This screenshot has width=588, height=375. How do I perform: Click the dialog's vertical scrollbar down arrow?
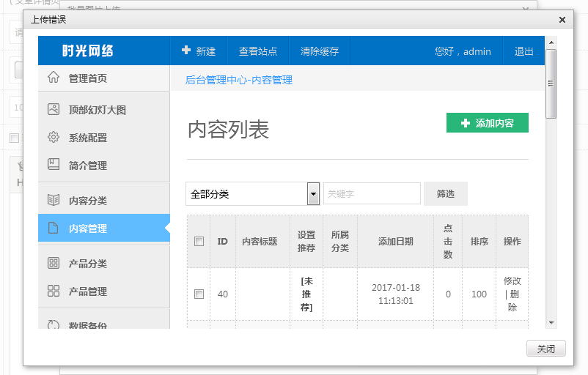click(x=551, y=322)
